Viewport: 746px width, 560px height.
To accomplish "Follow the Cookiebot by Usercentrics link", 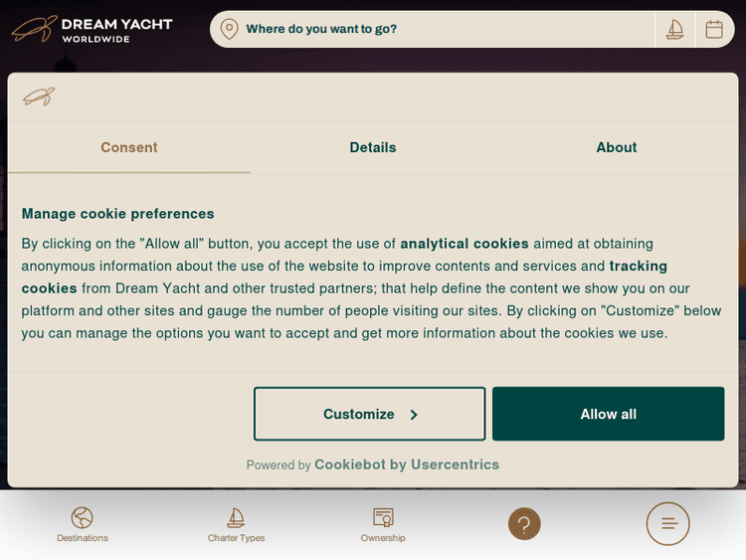I will tap(407, 465).
